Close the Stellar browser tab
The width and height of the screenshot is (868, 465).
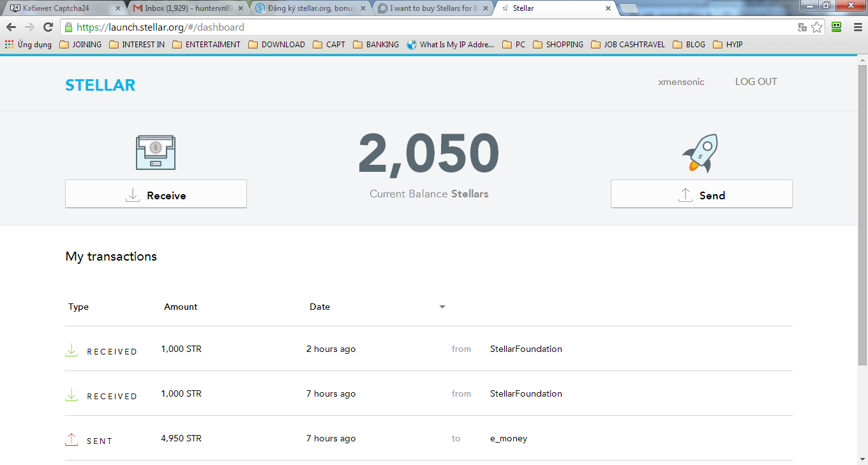(608, 8)
